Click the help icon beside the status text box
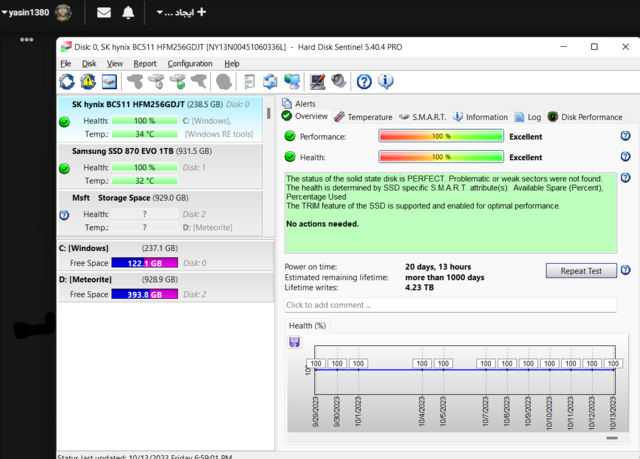 (625, 177)
